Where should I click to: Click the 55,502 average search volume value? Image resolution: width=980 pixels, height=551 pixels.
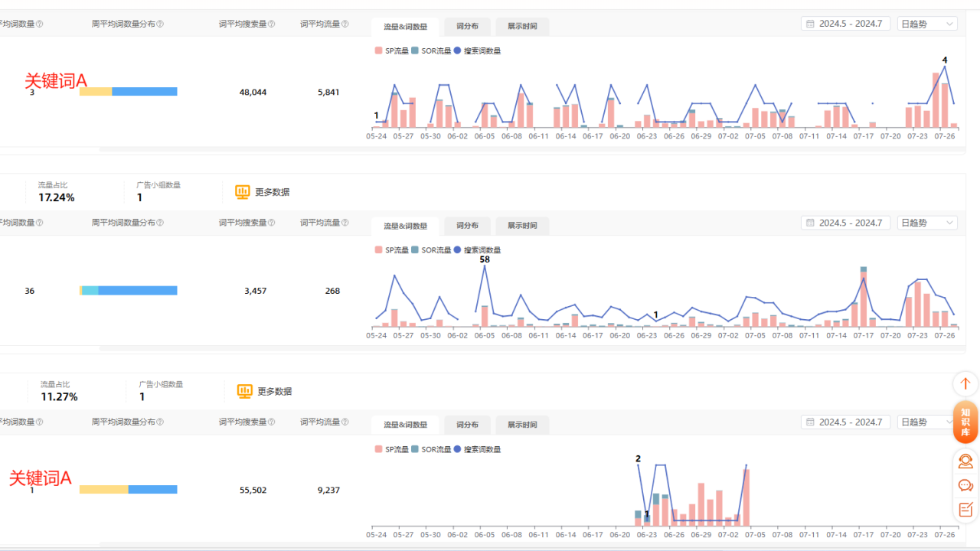click(x=253, y=490)
